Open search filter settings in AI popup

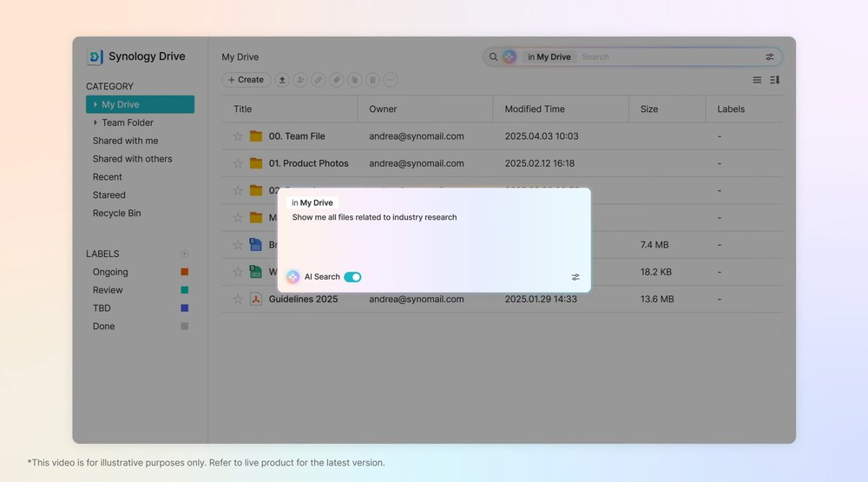tap(575, 277)
